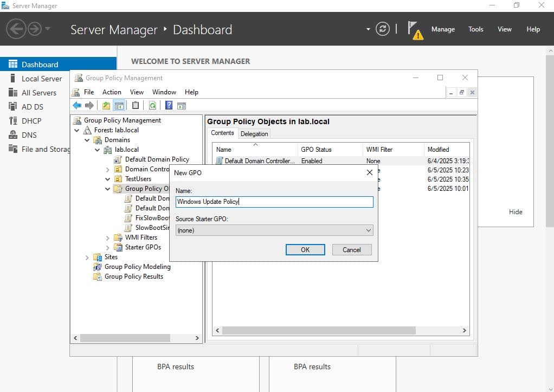Click the back arrow in GPM toolbar
554x392 pixels.
point(77,106)
